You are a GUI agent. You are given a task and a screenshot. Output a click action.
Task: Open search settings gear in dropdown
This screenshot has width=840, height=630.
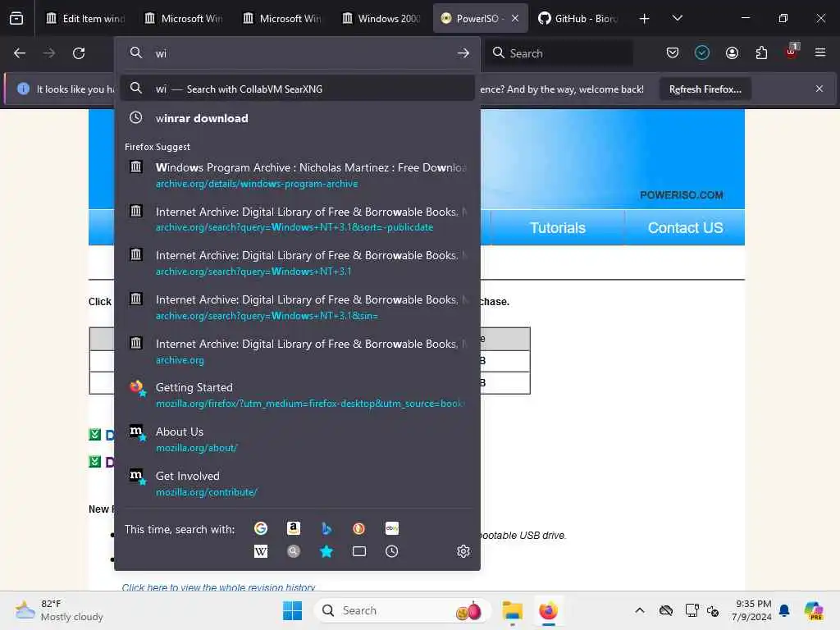[463, 551]
